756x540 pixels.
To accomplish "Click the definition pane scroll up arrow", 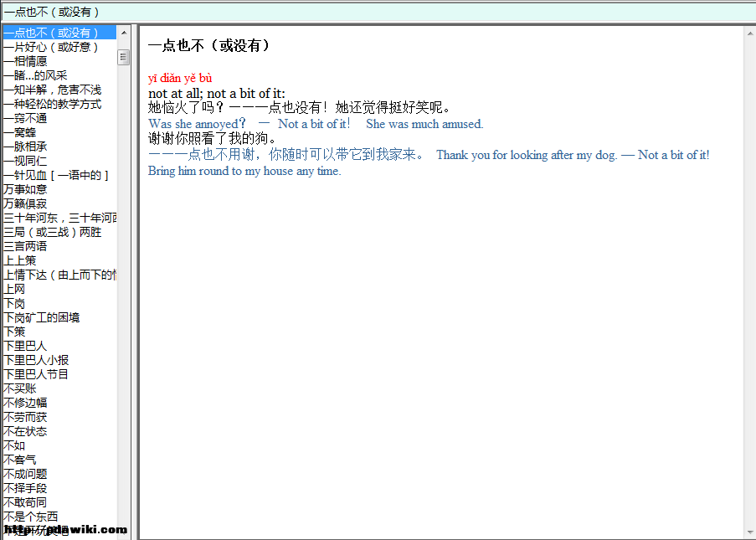I will click(x=750, y=33).
